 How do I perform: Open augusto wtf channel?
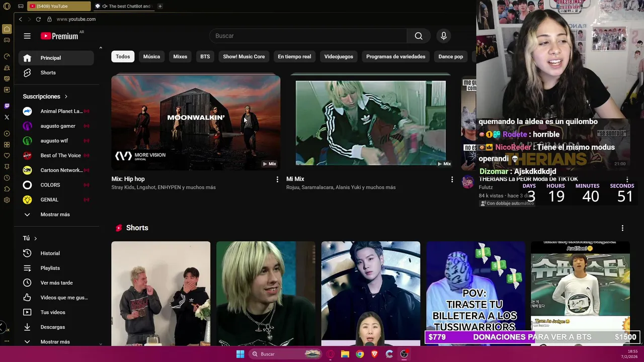(x=56, y=141)
